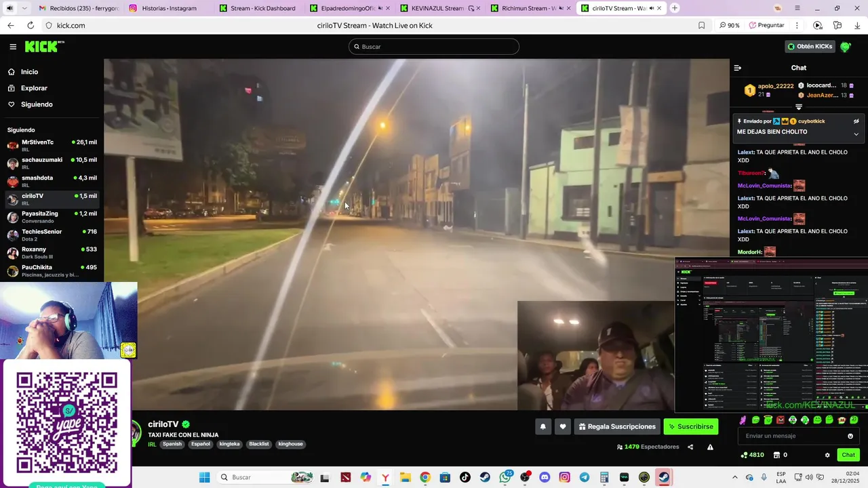
Task: Click the green shield icon beside Obtén KICKs
Action: [x=846, y=47]
